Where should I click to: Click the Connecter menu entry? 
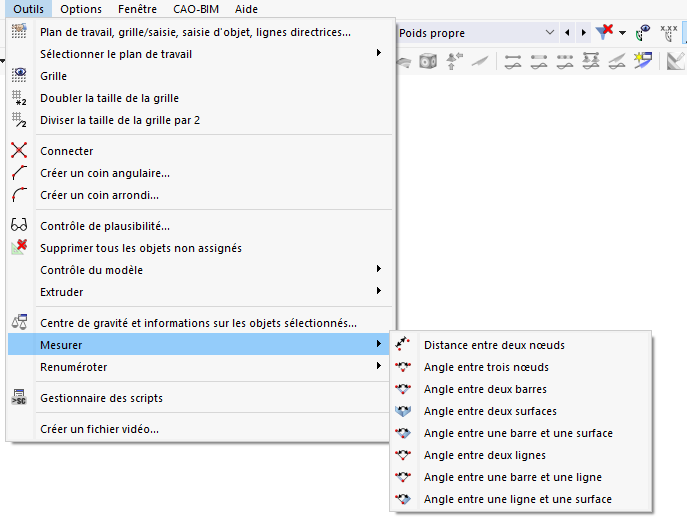67,151
